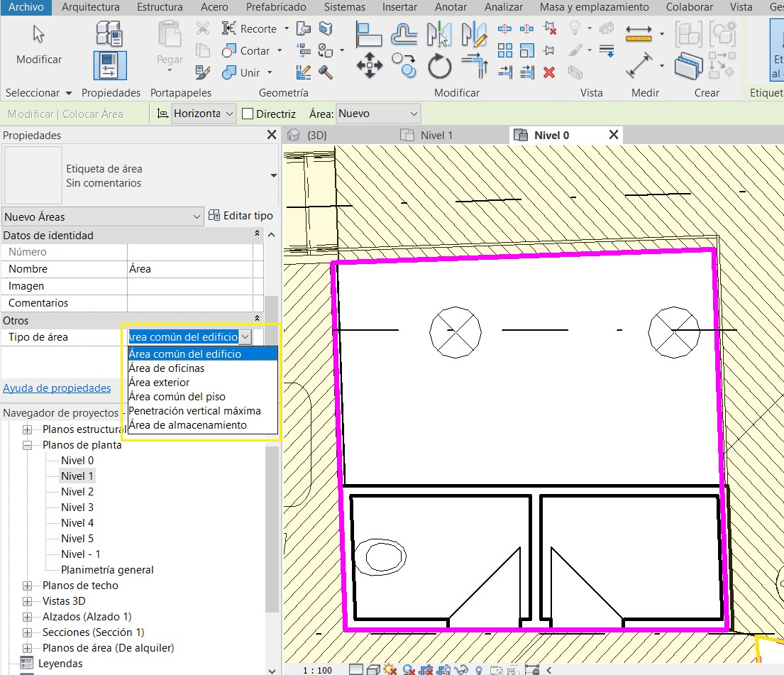Open the Ayuda de propiedades link
This screenshot has height=675, width=784.
[x=57, y=388]
